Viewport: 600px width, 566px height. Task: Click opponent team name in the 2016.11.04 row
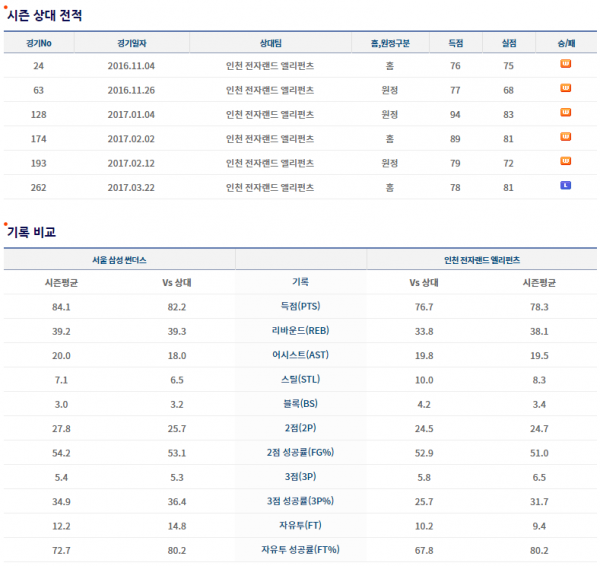(270, 66)
